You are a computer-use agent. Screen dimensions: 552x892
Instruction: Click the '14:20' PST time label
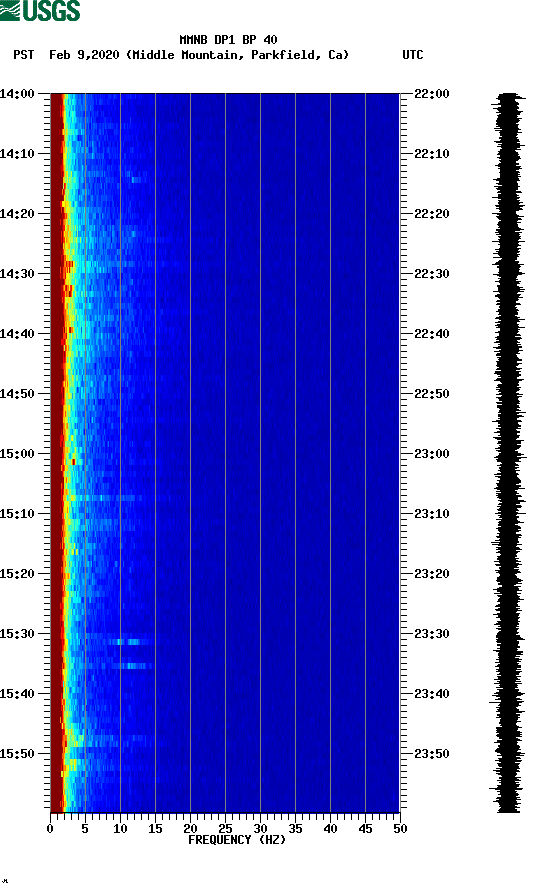17,214
